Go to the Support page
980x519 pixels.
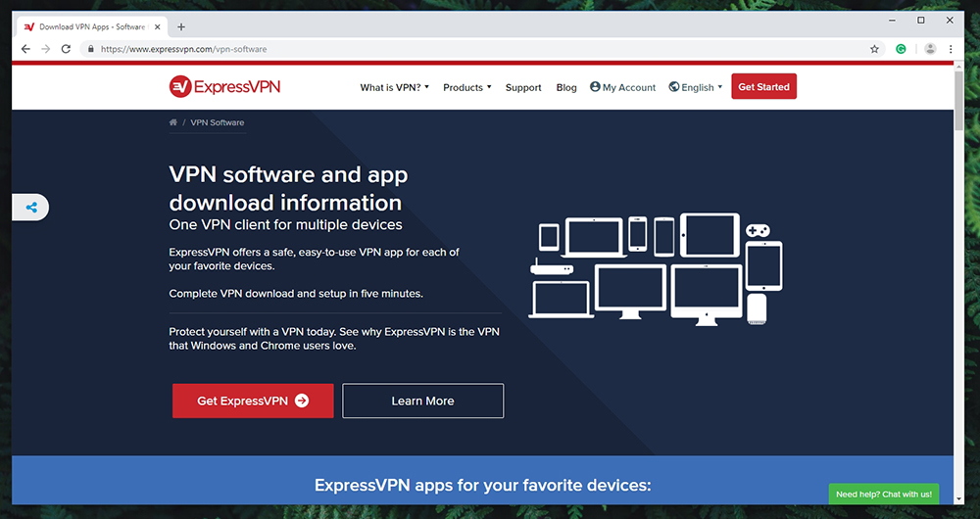click(x=523, y=87)
